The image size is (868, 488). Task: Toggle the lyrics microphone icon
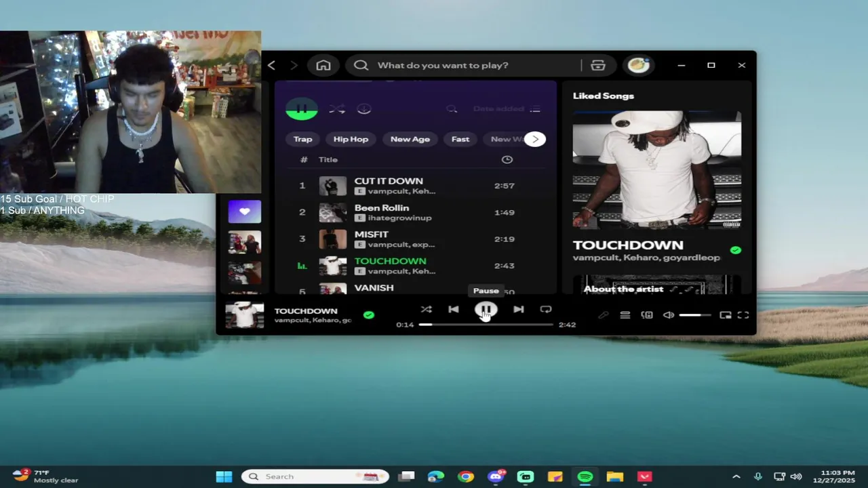coord(603,315)
